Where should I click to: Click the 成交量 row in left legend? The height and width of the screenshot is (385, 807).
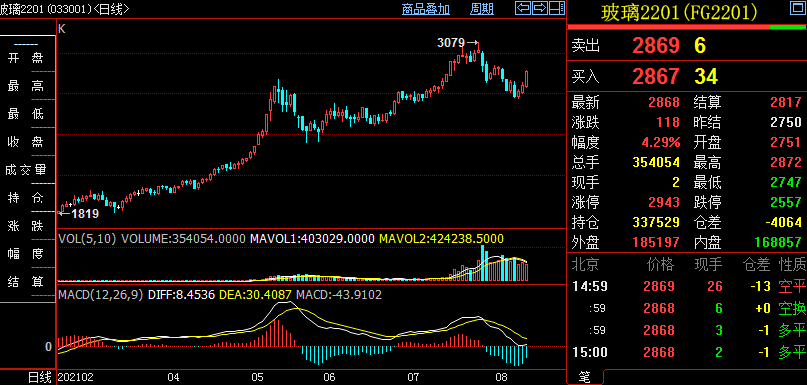pos(26,170)
